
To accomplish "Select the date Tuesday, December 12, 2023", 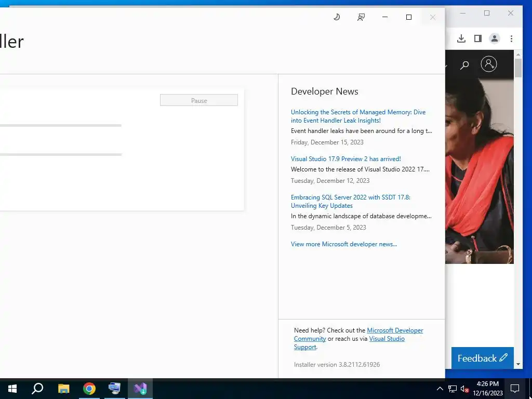I will coord(330,180).
